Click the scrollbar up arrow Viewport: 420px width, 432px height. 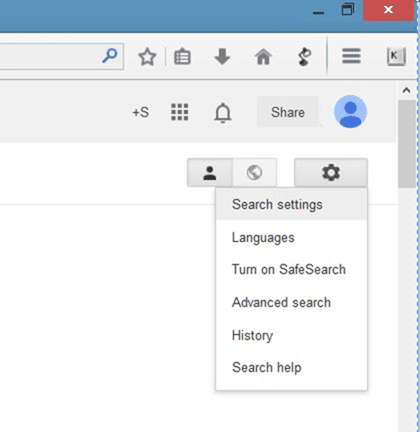pyautogui.click(x=406, y=90)
